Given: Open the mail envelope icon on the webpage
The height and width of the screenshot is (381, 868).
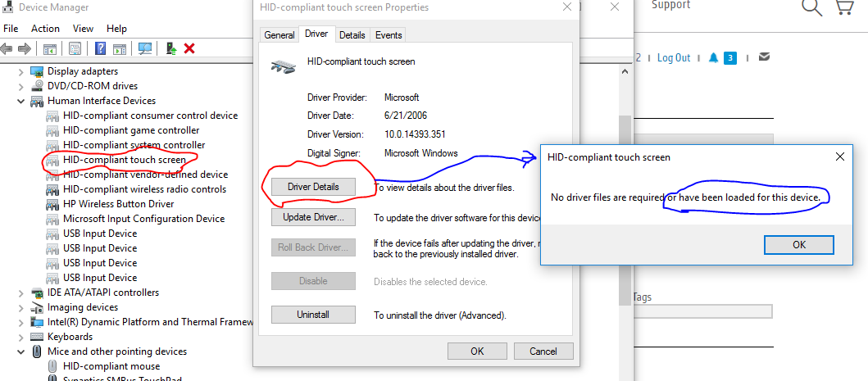Looking at the screenshot, I should 764,57.
